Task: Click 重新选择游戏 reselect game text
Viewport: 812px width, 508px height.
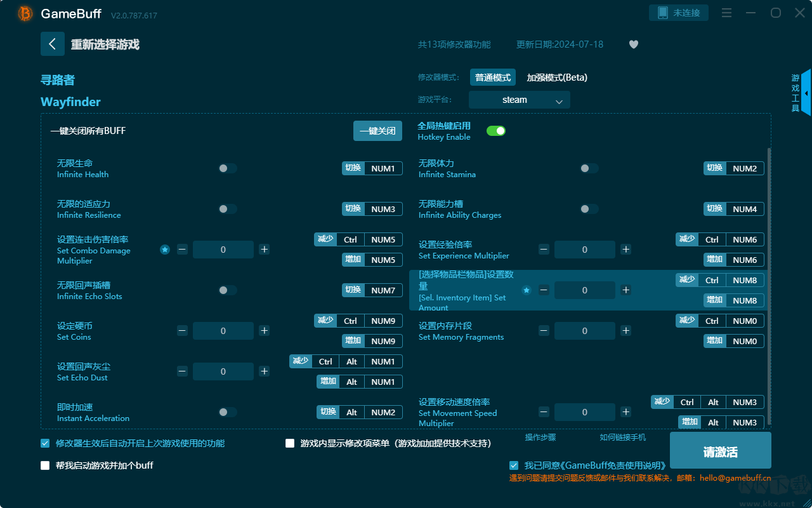Action: tap(105, 44)
